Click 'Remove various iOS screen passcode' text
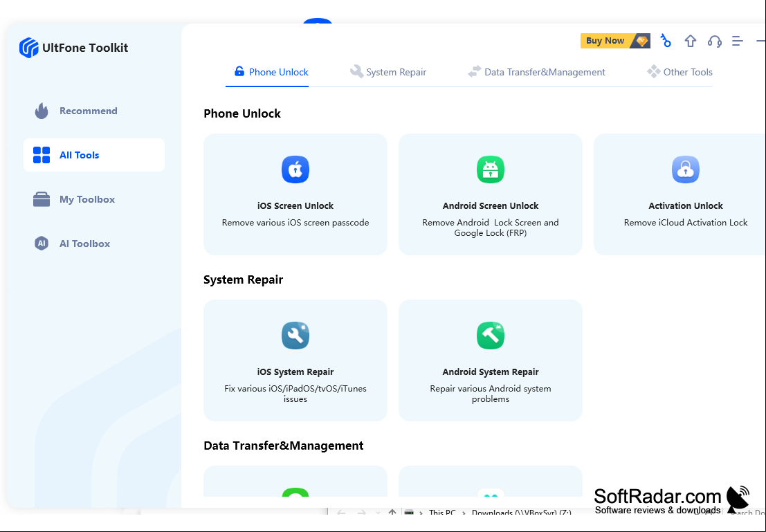 295,223
